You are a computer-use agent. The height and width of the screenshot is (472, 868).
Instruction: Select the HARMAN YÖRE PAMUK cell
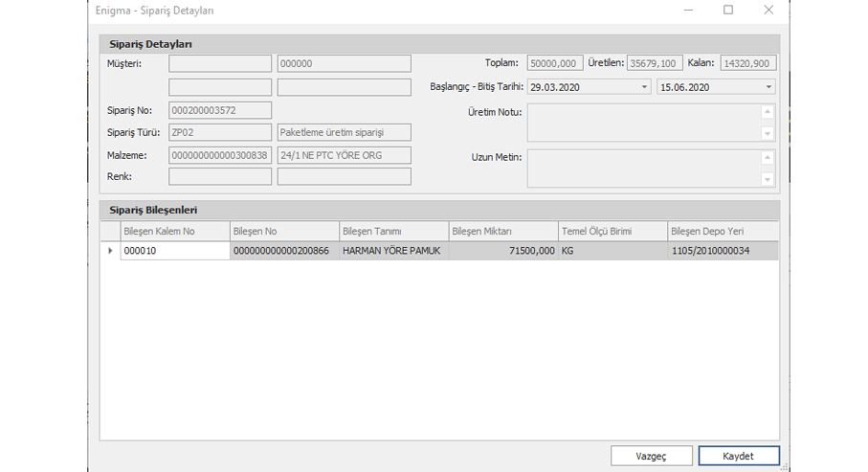click(x=393, y=251)
